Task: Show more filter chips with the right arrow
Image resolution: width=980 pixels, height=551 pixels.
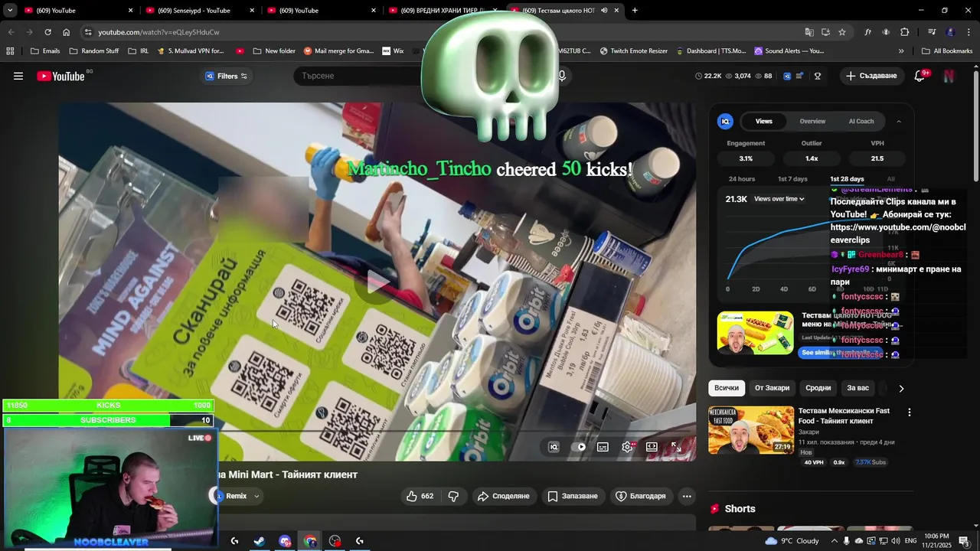Action: click(901, 388)
